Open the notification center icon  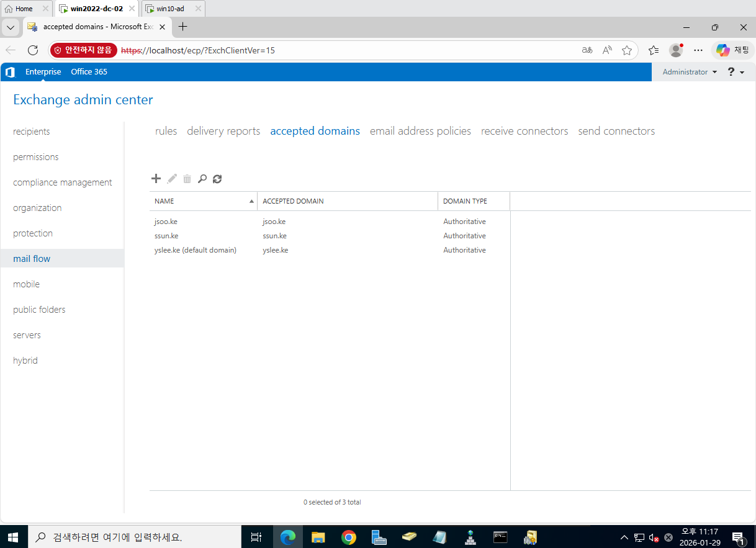coord(738,537)
